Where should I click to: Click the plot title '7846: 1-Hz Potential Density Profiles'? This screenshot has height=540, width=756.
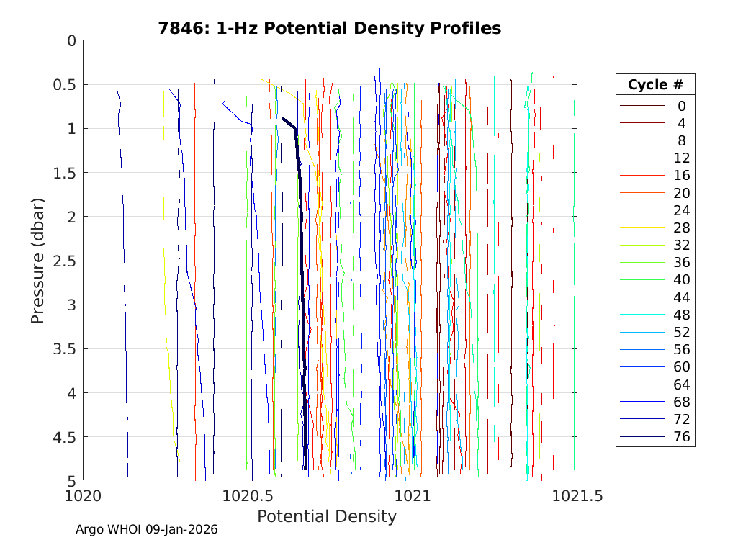(329, 28)
